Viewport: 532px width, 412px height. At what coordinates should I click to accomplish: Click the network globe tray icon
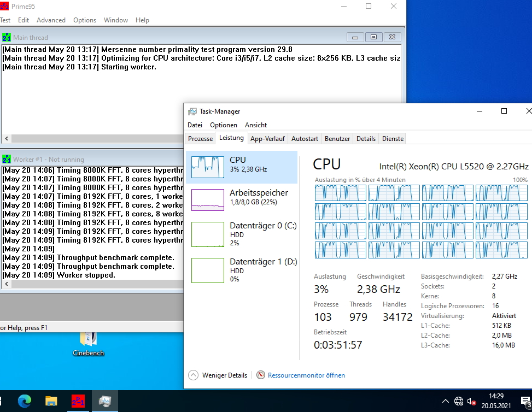(x=459, y=401)
